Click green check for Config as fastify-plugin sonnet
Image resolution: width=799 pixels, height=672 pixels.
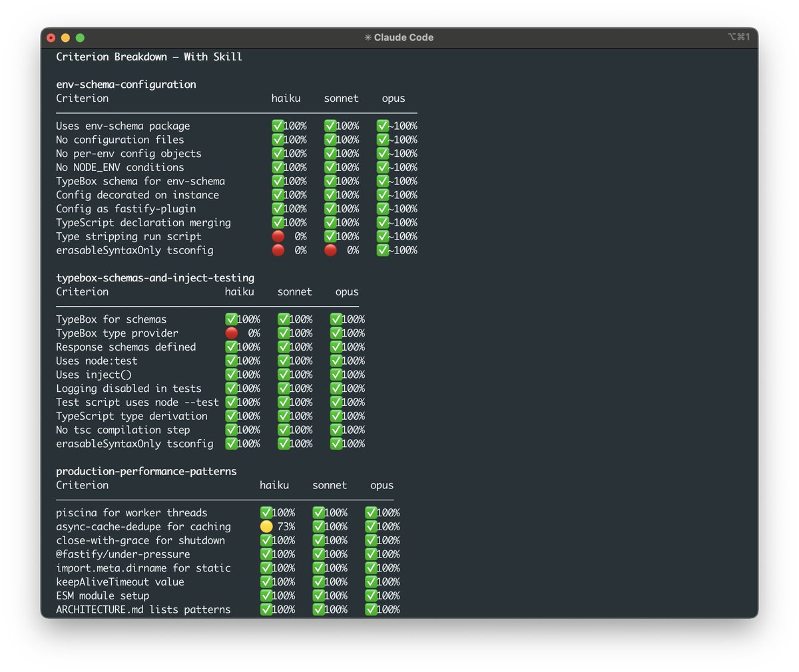[330, 209]
